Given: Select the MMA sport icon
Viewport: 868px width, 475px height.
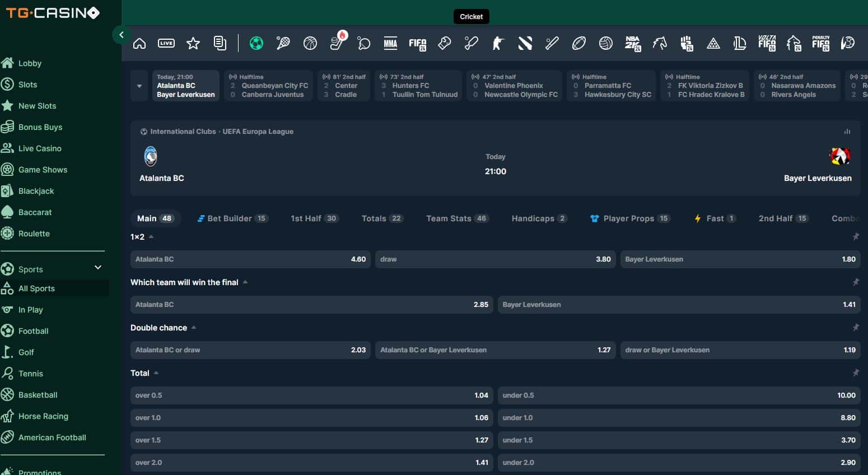Looking at the screenshot, I should pyautogui.click(x=390, y=43).
